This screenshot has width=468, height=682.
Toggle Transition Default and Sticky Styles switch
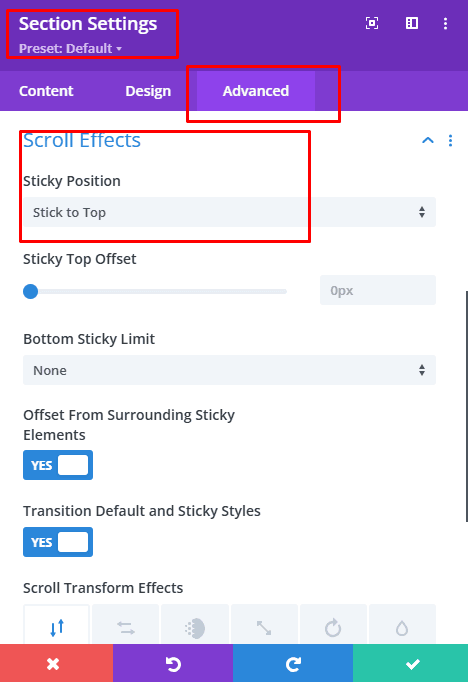(58, 542)
